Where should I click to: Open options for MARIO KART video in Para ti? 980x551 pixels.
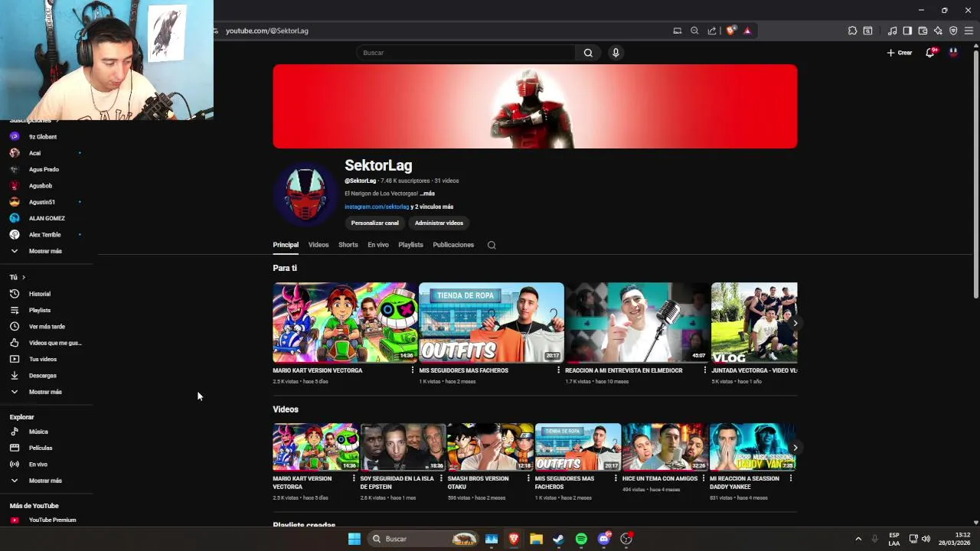413,370
